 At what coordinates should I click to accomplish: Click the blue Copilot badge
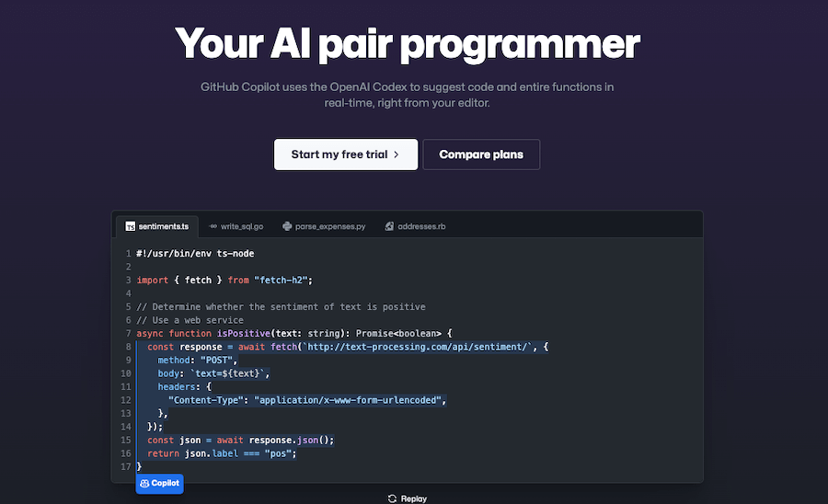click(159, 484)
